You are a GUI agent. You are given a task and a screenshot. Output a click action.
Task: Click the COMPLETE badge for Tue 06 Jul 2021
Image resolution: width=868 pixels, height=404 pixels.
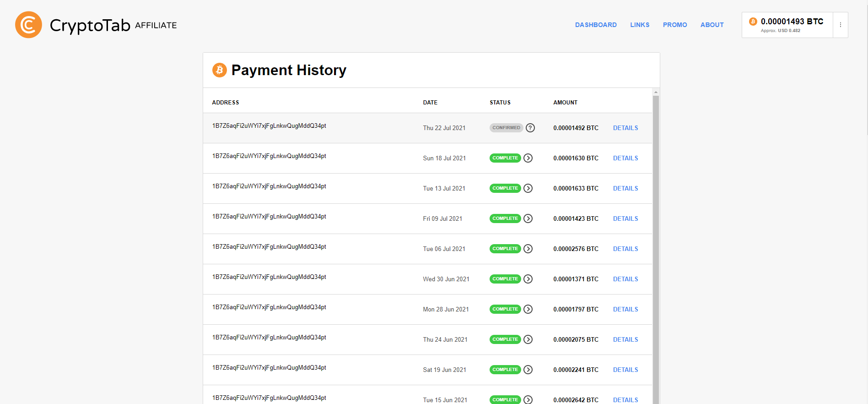[x=505, y=249]
